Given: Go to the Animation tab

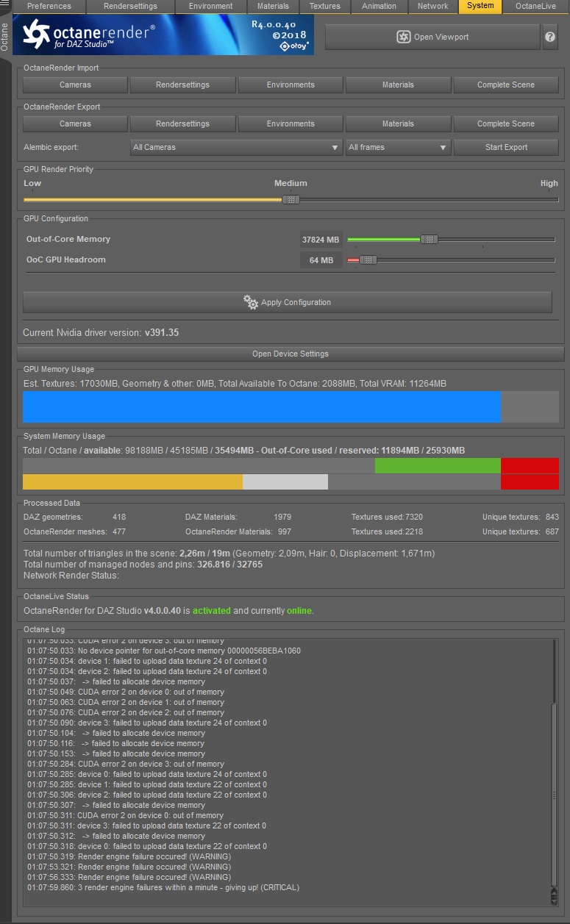Looking at the screenshot, I should [x=380, y=7].
